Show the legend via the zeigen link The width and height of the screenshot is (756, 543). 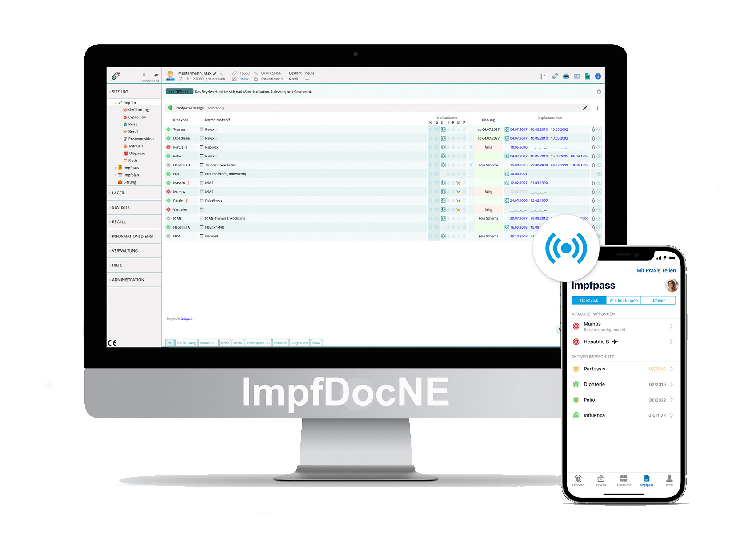coord(186,318)
